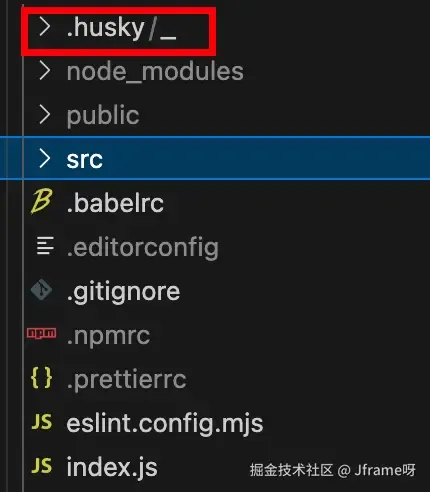The image size is (430, 492).
Task: Click the git diamond icon beside .gitignore
Action: (41, 290)
